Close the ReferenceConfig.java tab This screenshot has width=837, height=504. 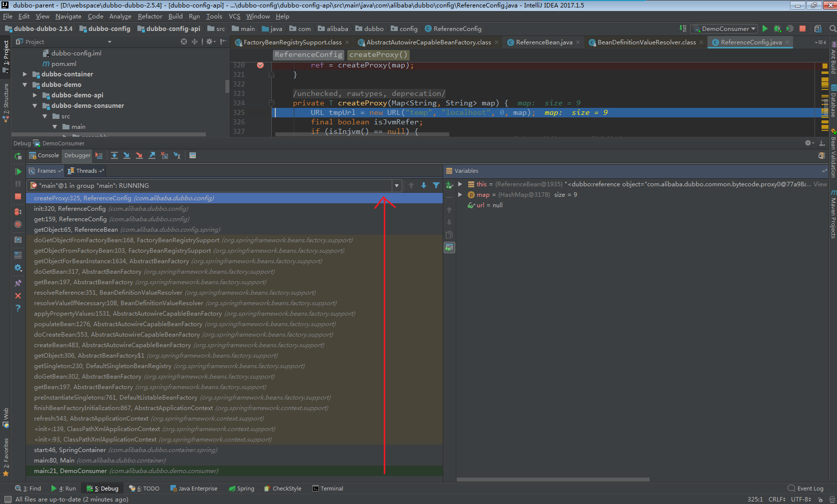point(787,42)
